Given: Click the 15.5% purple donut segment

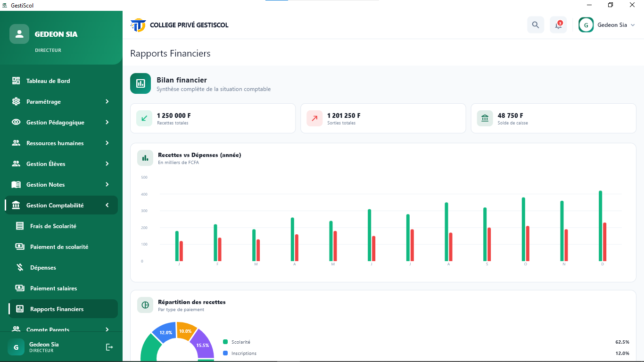Looking at the screenshot, I should [203, 344].
